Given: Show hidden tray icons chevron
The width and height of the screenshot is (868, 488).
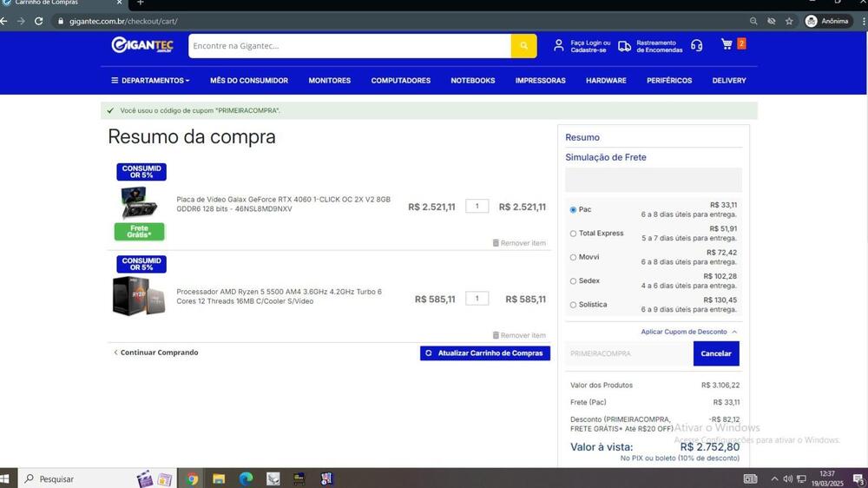Looking at the screenshot, I should coord(774,479).
